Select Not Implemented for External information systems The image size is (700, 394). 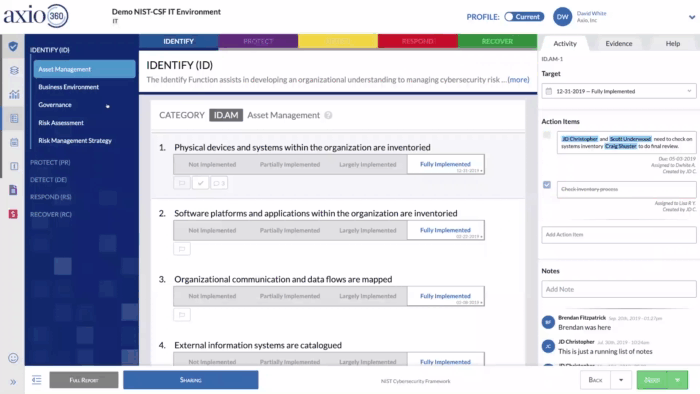pos(212,361)
